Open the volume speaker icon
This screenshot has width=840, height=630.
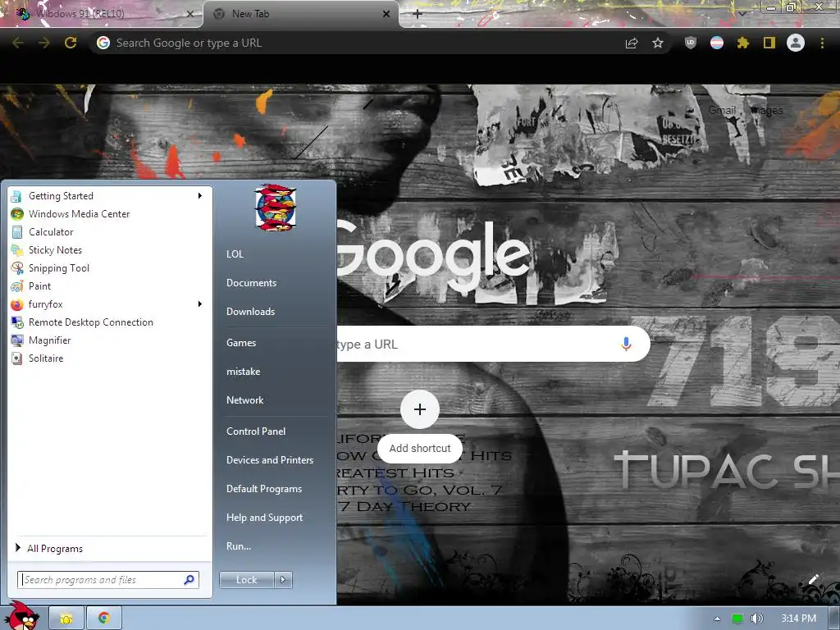point(756,619)
